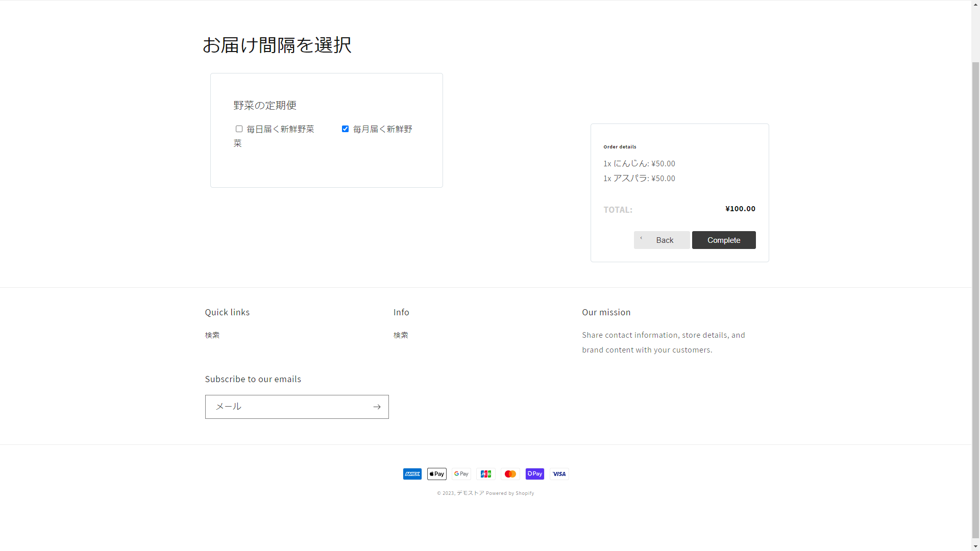Submit email with the arrow icon
This screenshot has width=980, height=551.
tap(377, 407)
